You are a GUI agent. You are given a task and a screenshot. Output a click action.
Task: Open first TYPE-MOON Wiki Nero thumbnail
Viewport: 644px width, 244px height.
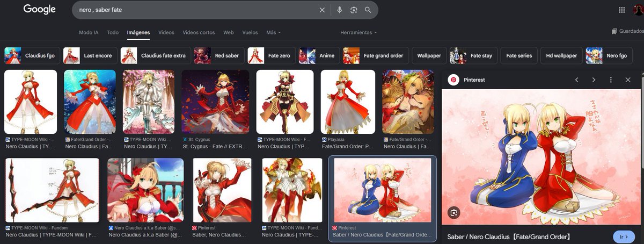click(31, 102)
